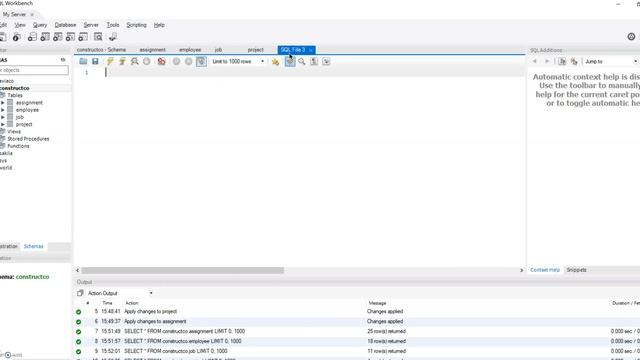Execute the whole script with lightning icon

click(x=110, y=61)
